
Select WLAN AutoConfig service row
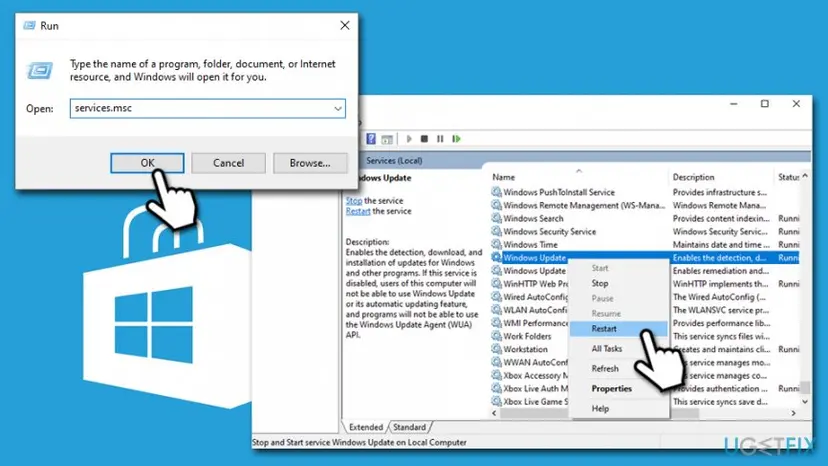click(x=530, y=310)
